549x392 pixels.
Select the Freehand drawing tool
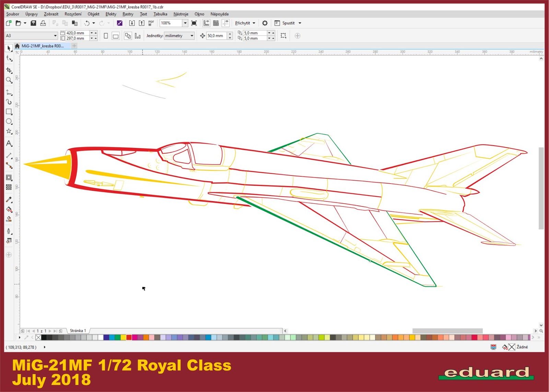click(x=9, y=92)
